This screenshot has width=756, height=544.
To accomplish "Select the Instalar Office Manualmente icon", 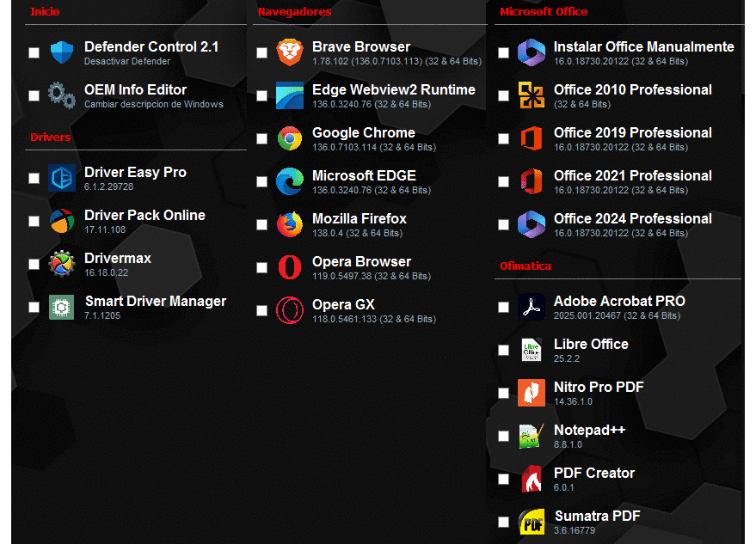I will (532, 52).
